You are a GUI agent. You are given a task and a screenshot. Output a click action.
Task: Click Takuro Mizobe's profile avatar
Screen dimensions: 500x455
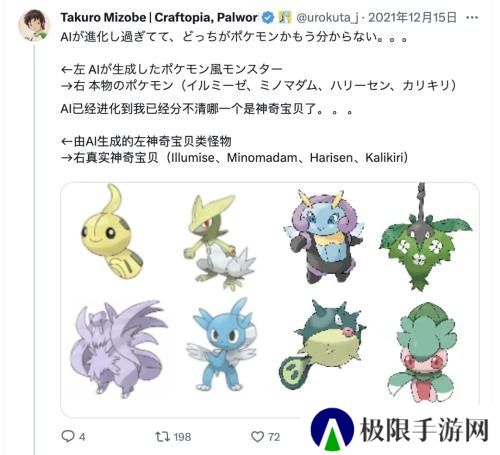pos(34,26)
